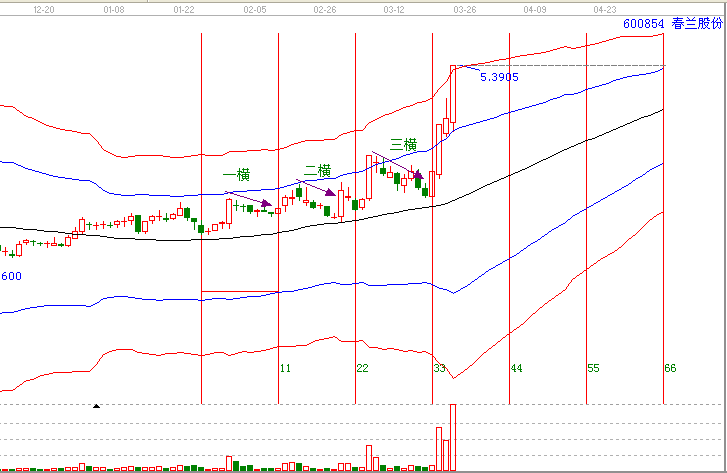This screenshot has height=473, width=727.
Task: Click cycle marker number 11
Action: [285, 369]
